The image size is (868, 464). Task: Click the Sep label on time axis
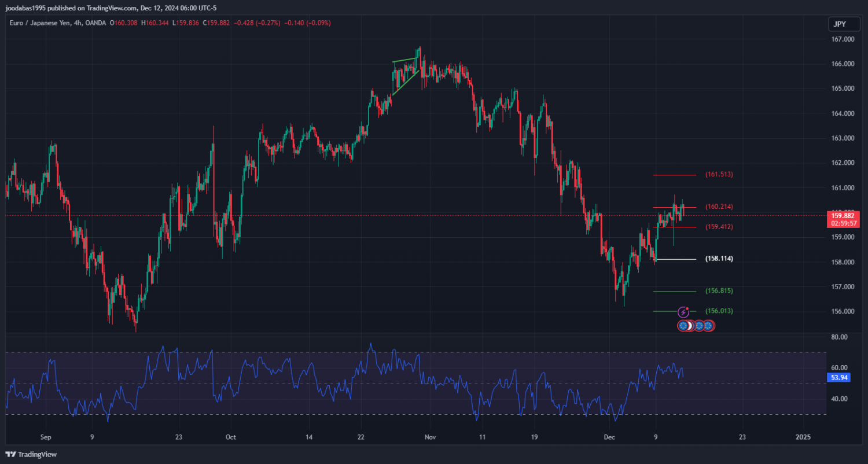click(47, 437)
